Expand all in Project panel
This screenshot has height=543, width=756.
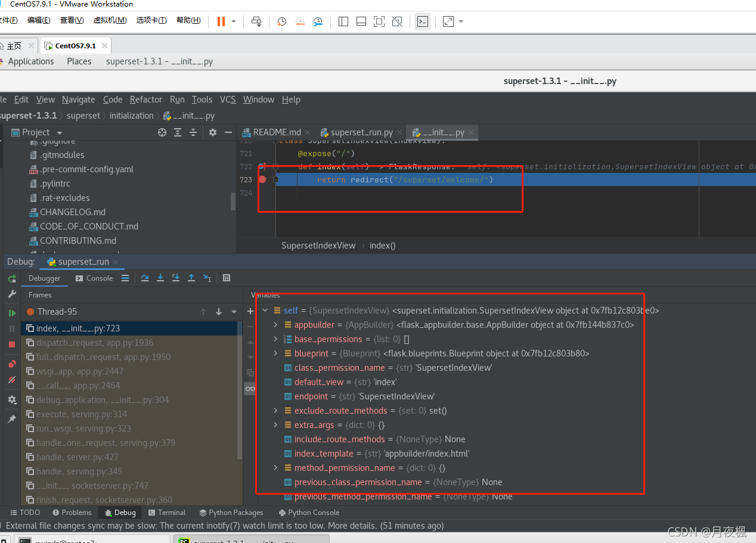[178, 132]
